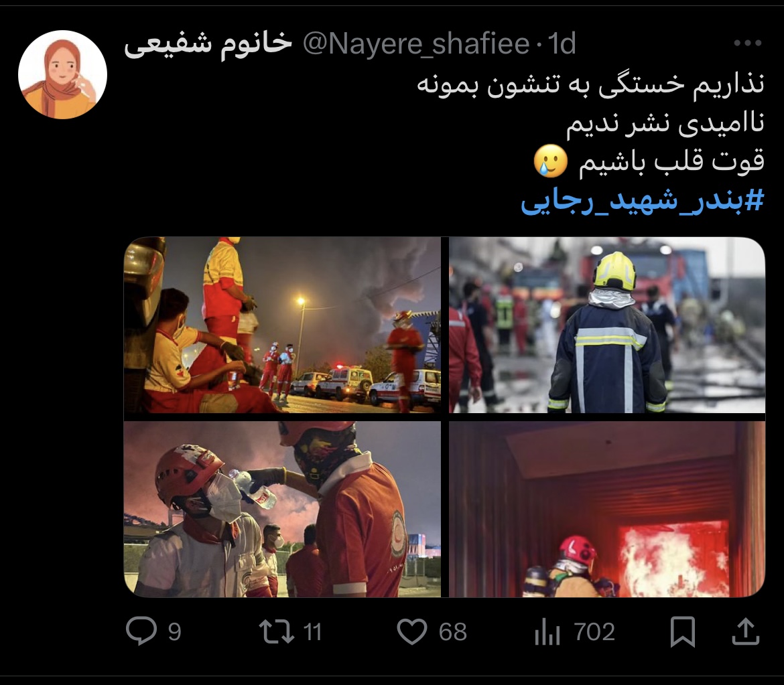Click the reply count 9

(174, 632)
